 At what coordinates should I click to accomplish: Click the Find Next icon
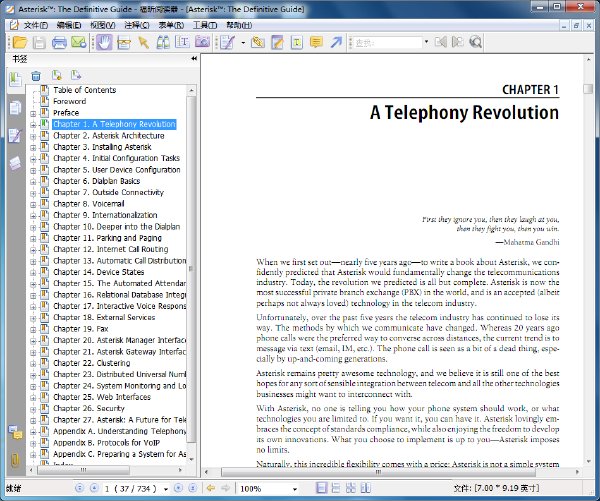point(457,42)
